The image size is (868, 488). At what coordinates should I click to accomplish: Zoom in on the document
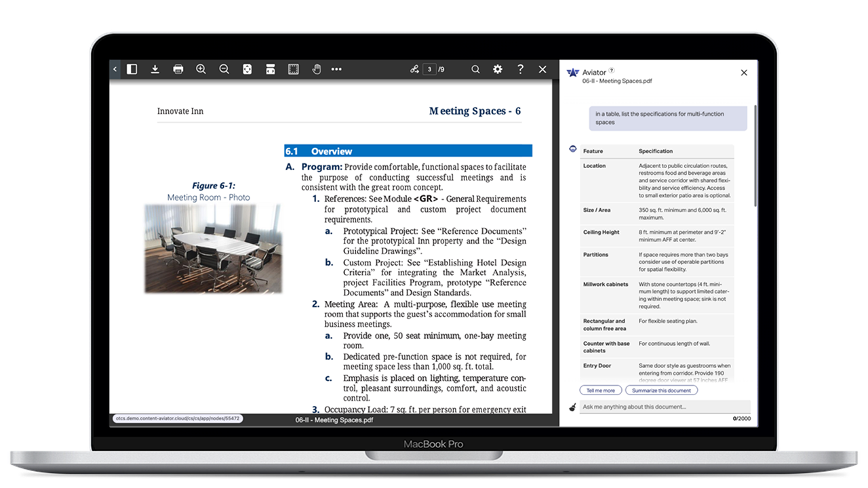201,69
